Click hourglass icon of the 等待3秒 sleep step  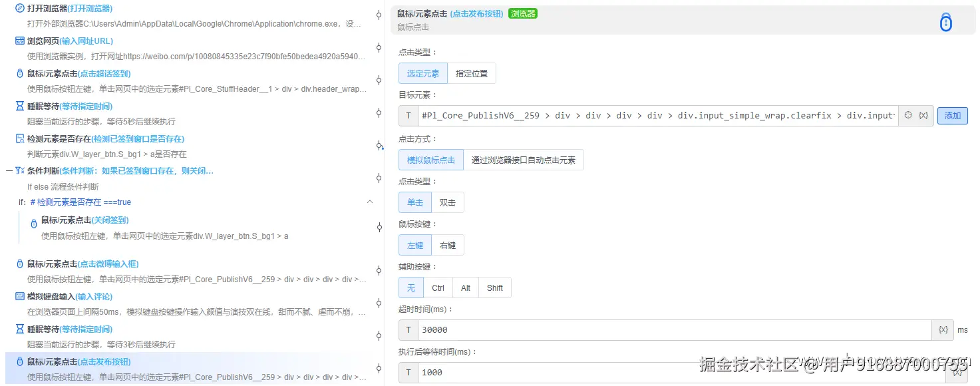click(x=19, y=329)
